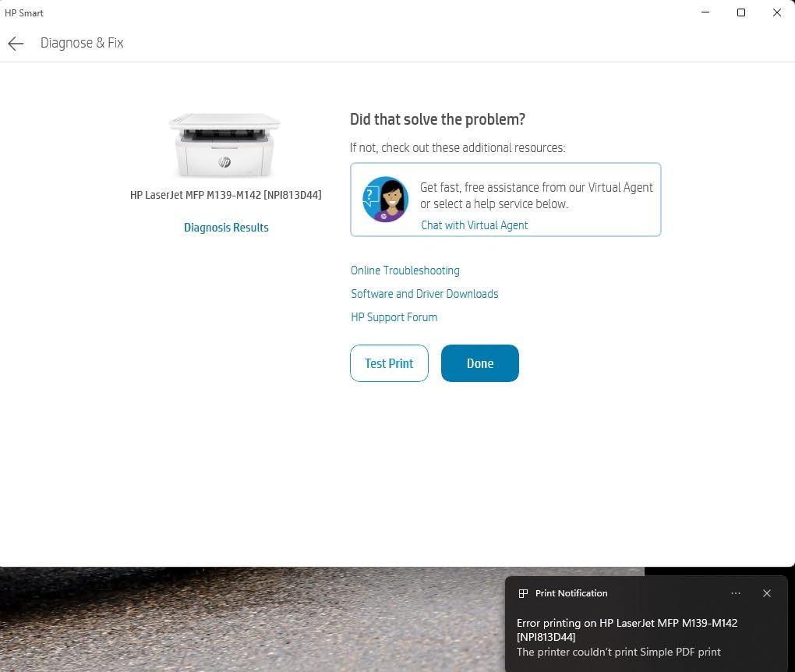Image resolution: width=795 pixels, height=672 pixels.
Task: Open Online Troubleshooting link
Action: (405, 271)
